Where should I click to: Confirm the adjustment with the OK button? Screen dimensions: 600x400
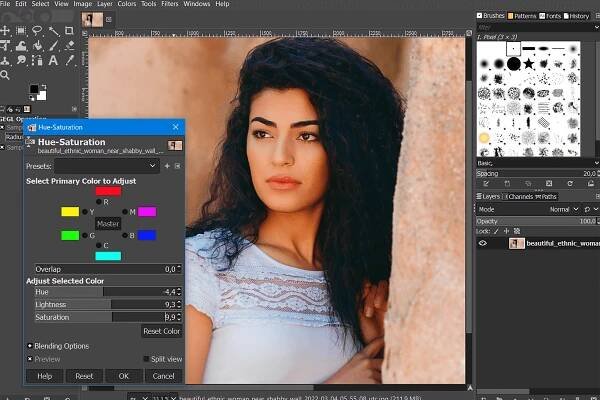click(123, 376)
